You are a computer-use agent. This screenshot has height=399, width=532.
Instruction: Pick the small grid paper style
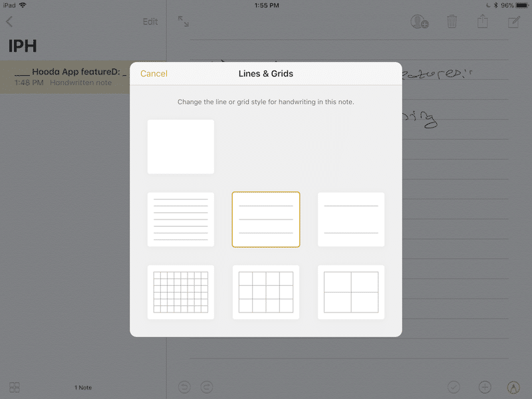coord(181,292)
